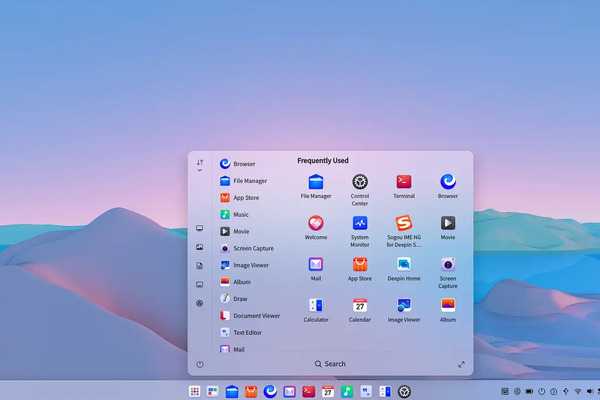600x400 pixels.
Task: Open the Documents shortcut in launcher sidebar
Action: (x=199, y=266)
